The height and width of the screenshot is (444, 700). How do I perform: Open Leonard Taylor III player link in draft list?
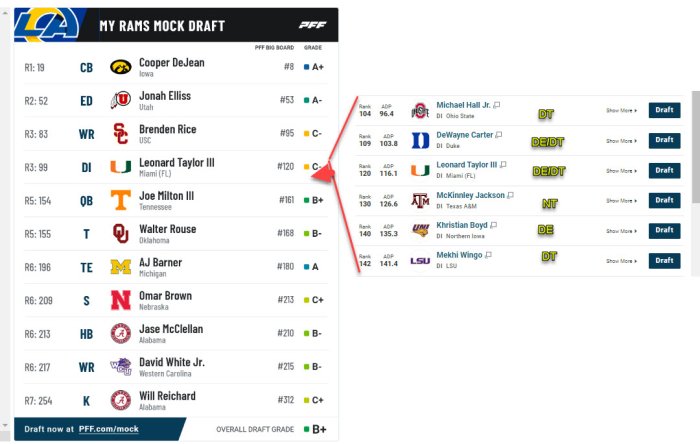468,165
